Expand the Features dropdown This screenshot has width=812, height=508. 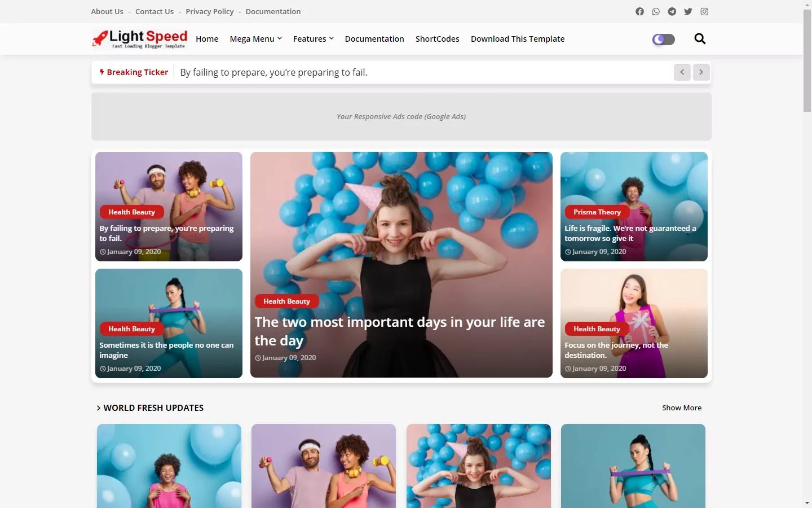pyautogui.click(x=314, y=39)
